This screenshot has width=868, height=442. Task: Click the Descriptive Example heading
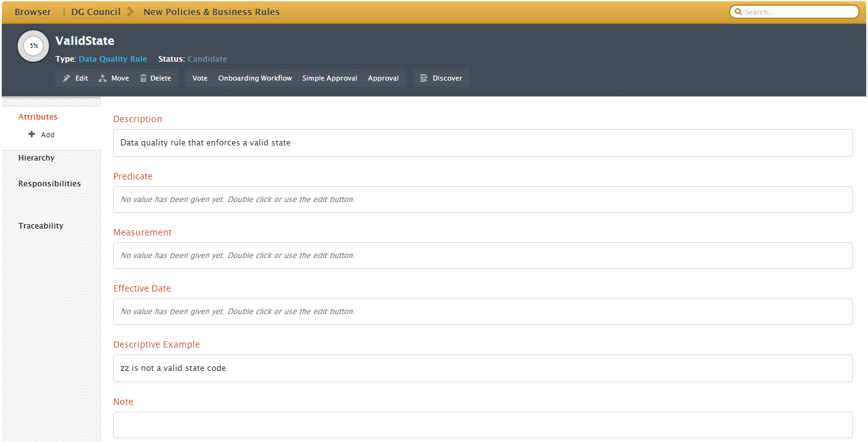[x=157, y=344]
